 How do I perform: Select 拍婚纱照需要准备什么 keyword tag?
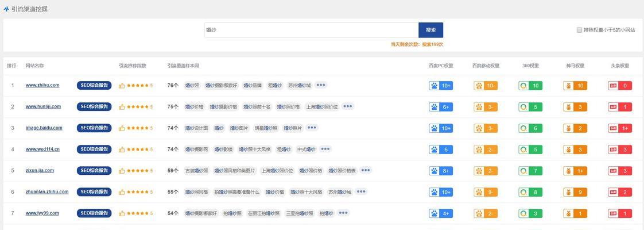236,192
